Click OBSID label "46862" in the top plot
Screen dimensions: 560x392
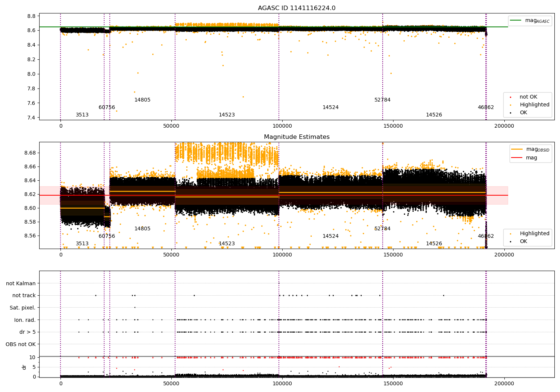coord(486,108)
